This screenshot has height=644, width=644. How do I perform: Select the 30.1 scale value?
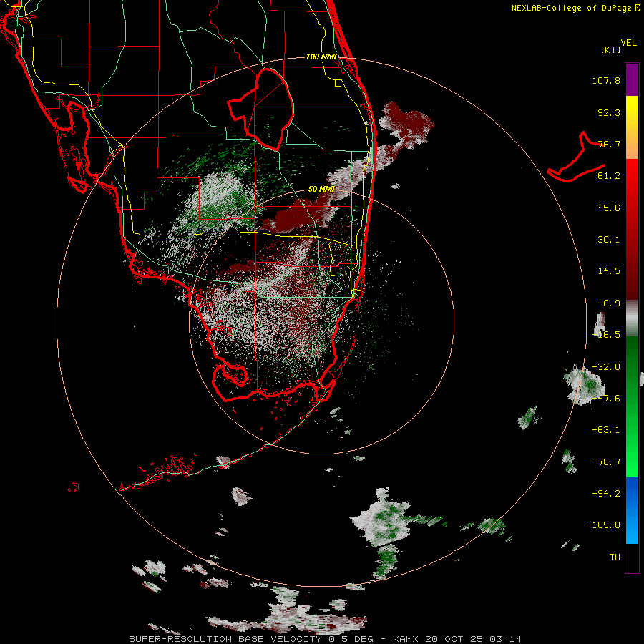tap(609, 240)
